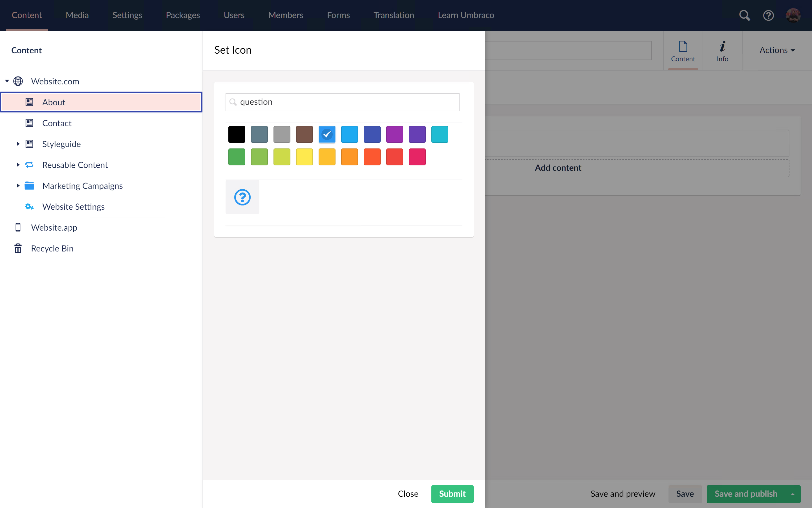This screenshot has width=812, height=508.
Task: Pick the pink color swatch
Action: pos(417,157)
